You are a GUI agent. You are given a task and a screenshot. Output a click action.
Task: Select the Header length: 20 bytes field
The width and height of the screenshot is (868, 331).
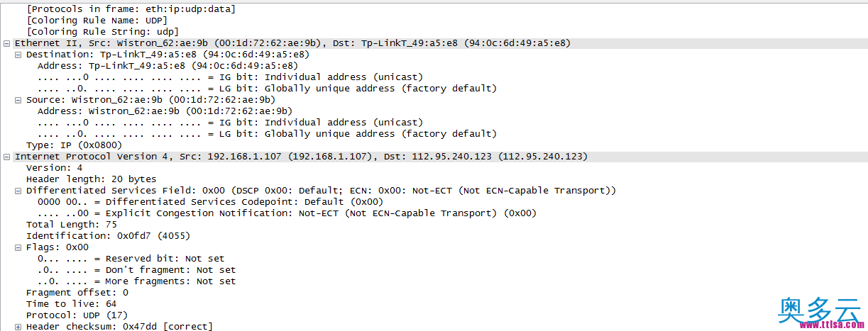(x=92, y=179)
